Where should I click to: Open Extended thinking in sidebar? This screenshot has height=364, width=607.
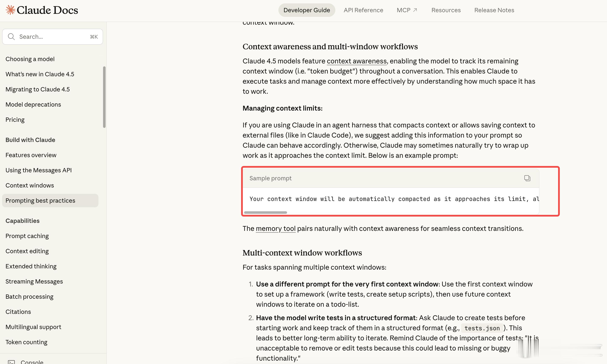(x=31, y=266)
